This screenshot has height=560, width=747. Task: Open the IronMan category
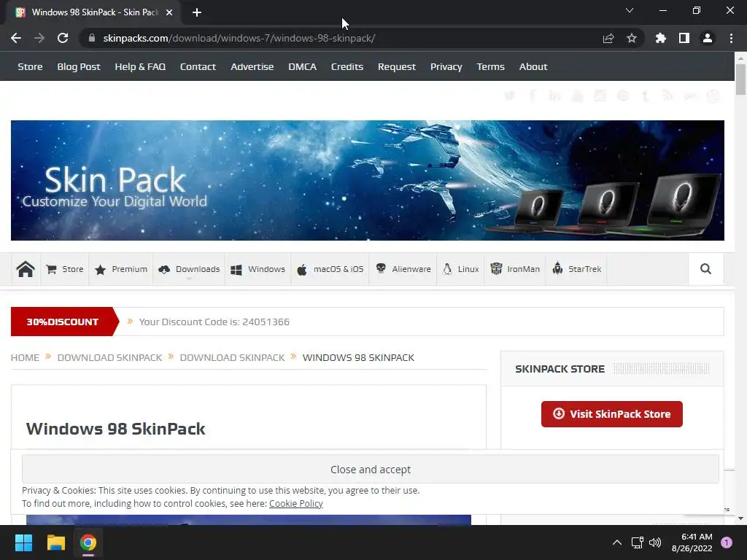[515, 269]
